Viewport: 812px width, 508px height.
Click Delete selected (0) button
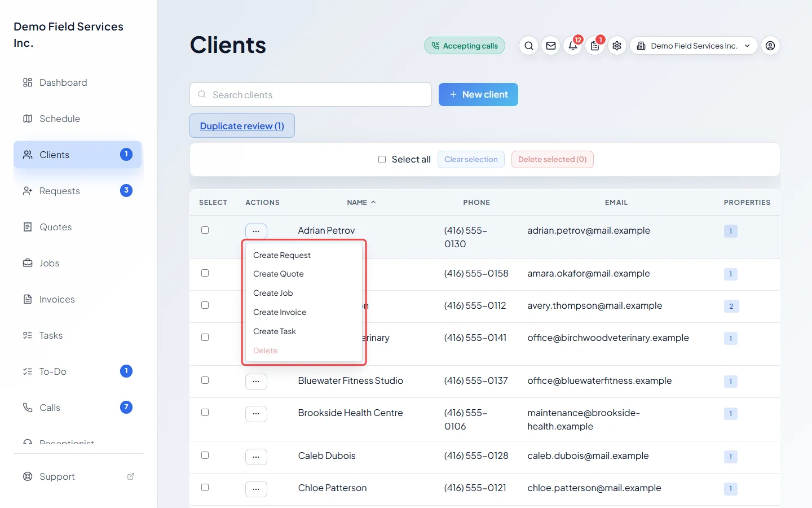[553, 160]
